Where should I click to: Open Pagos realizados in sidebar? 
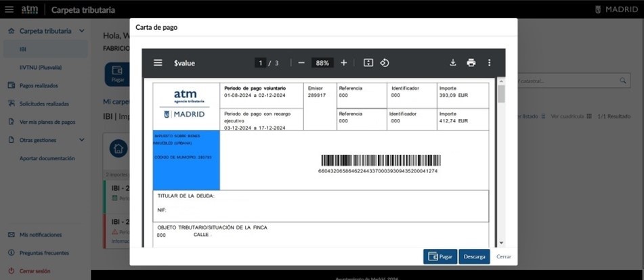[x=39, y=86]
